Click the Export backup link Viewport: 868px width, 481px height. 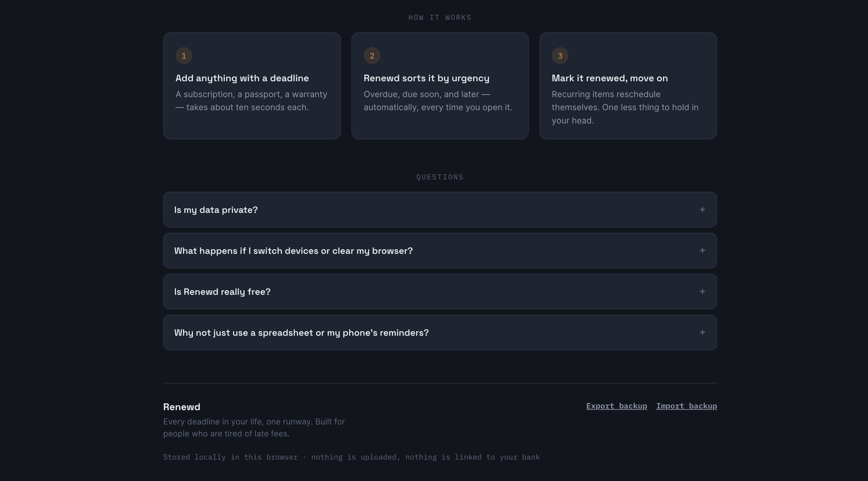[616, 406]
